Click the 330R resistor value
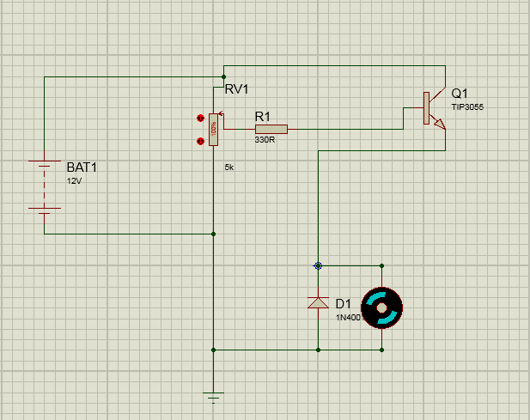The image size is (530, 420). [265, 139]
